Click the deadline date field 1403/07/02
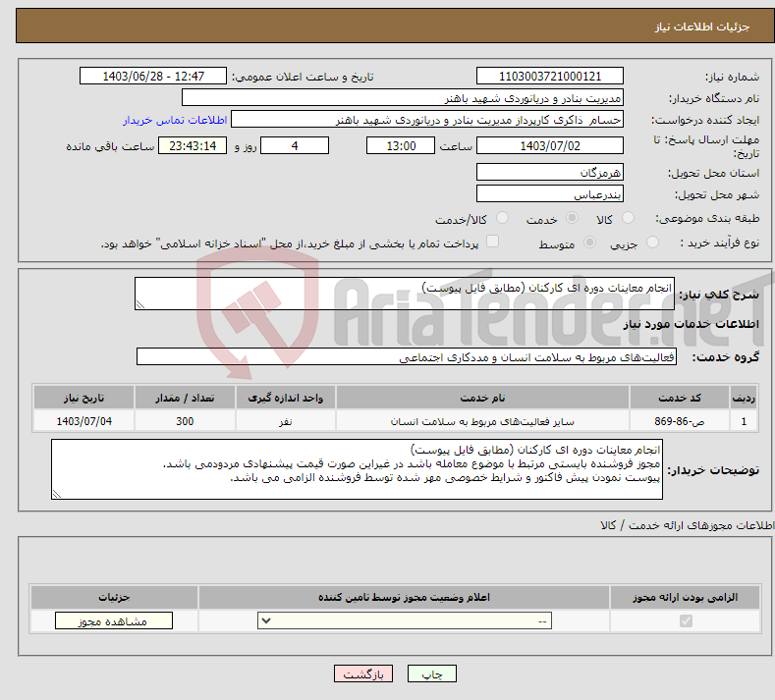The image size is (775, 700). 550,145
